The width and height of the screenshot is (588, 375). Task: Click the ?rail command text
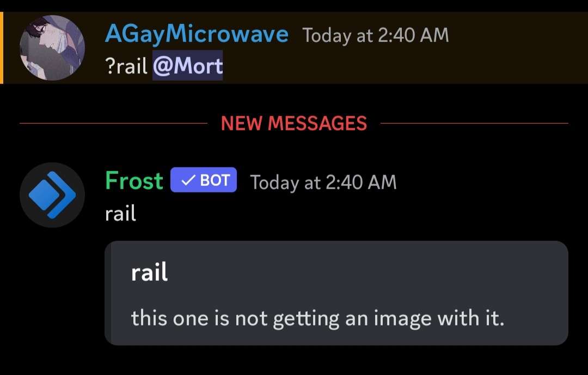pyautogui.click(x=126, y=66)
